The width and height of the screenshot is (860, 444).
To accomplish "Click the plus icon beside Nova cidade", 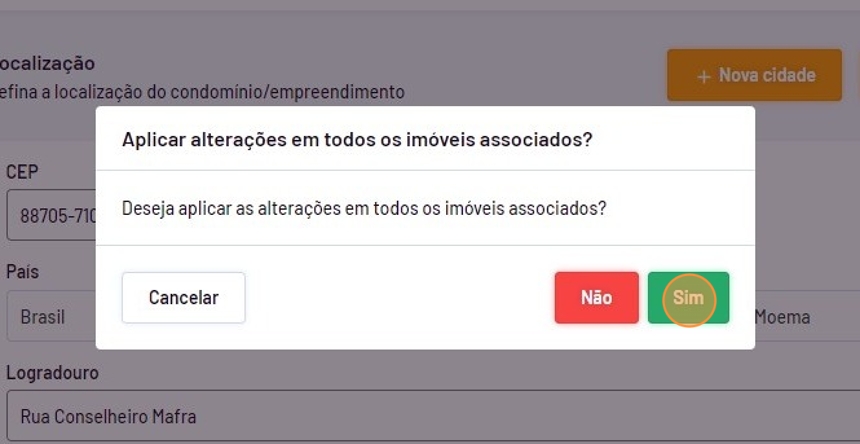I will pyautogui.click(x=704, y=76).
